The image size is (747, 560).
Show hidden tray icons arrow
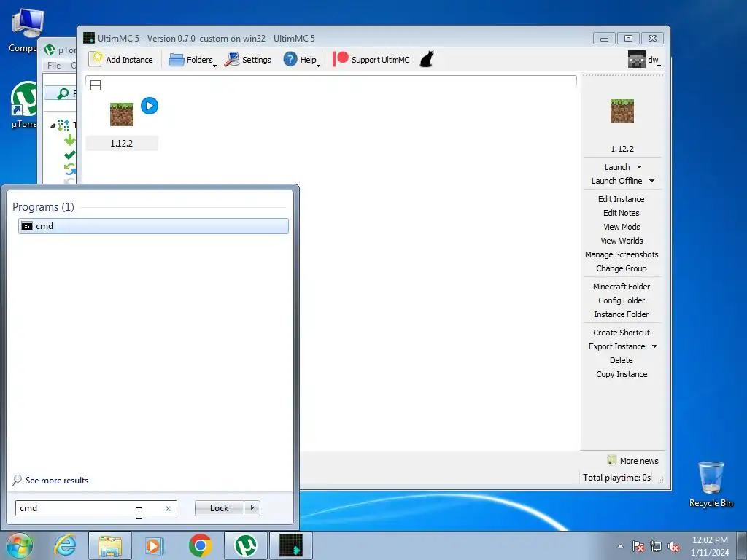click(620, 546)
